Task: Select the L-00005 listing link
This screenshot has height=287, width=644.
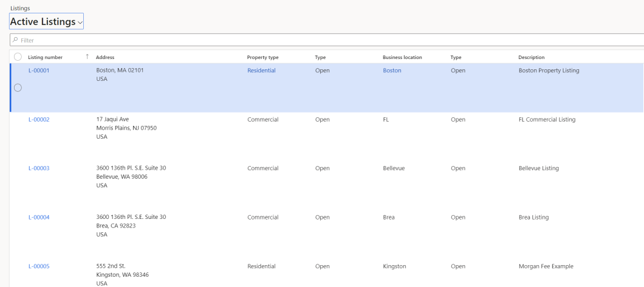Action: (39, 266)
